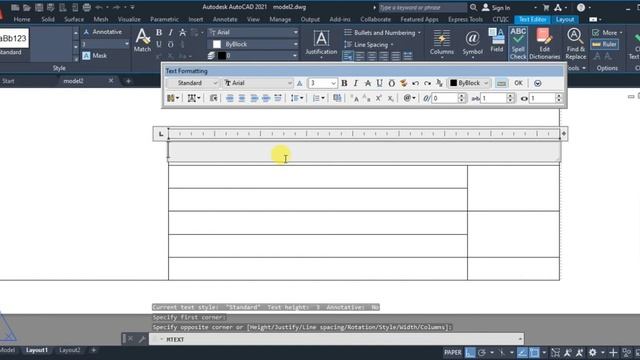This screenshot has width=640, height=360.
Task: Open Columns menu in Text Formatting toolbar
Action: [173, 98]
